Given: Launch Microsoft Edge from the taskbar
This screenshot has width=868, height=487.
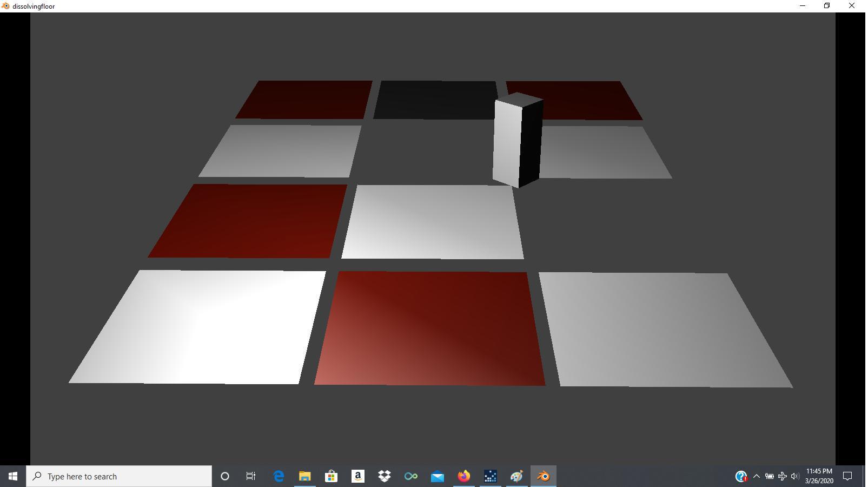Looking at the screenshot, I should pyautogui.click(x=279, y=476).
